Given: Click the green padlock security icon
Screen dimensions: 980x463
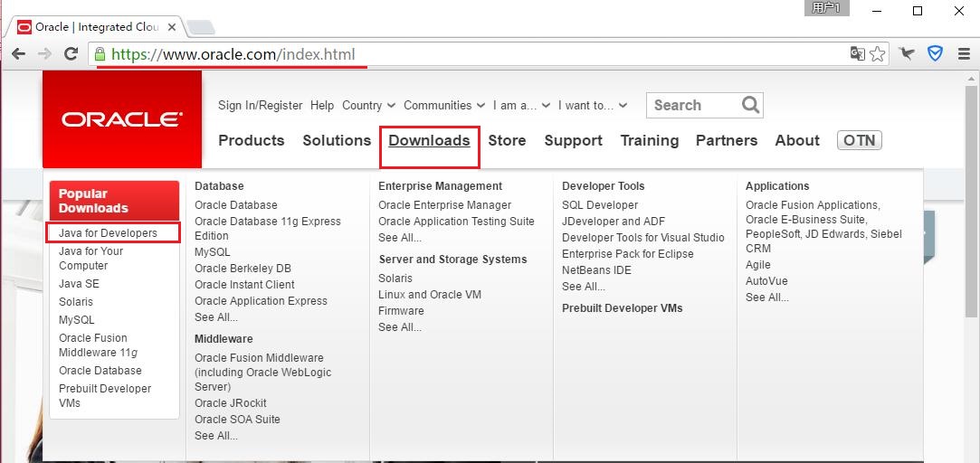Looking at the screenshot, I should [x=100, y=54].
